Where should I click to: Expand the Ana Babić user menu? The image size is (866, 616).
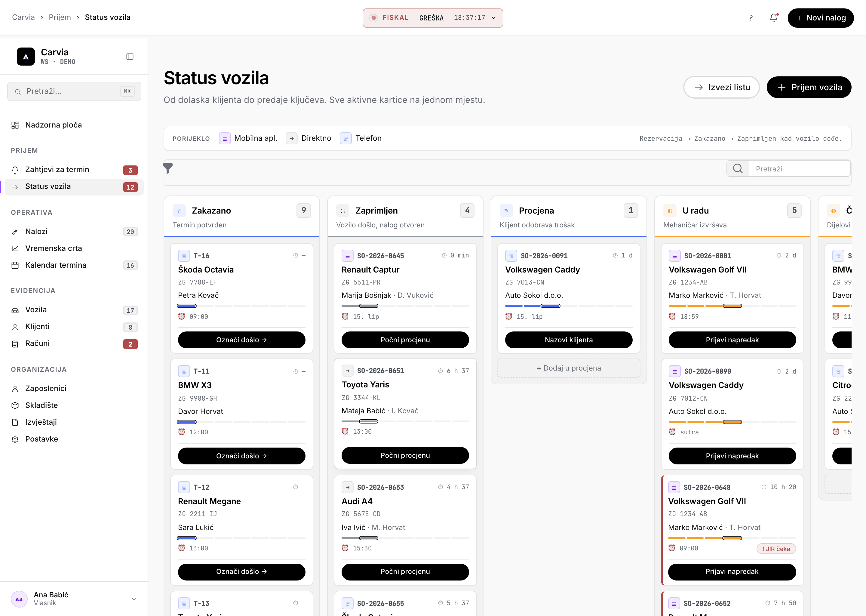pos(134,599)
